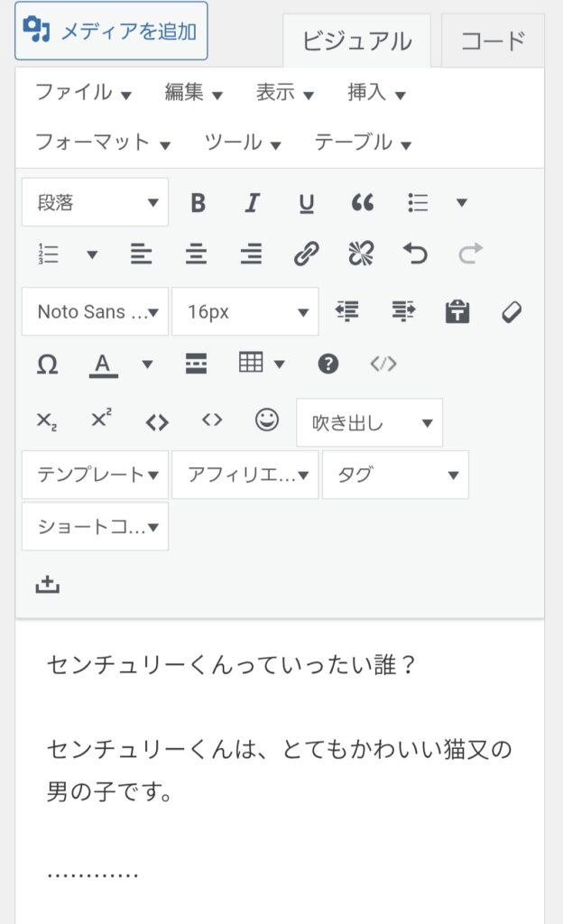This screenshot has height=924, width=563.
Task: Undo the last edit
Action: tap(415, 254)
